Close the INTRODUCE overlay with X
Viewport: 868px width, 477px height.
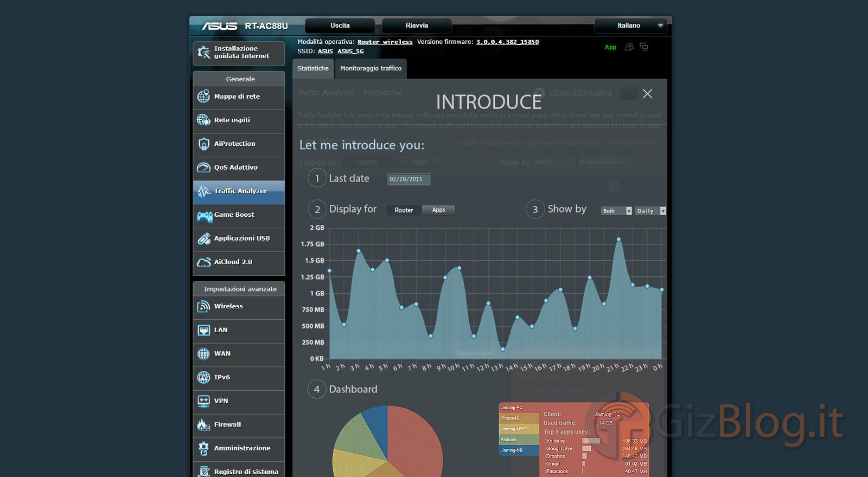tap(647, 94)
